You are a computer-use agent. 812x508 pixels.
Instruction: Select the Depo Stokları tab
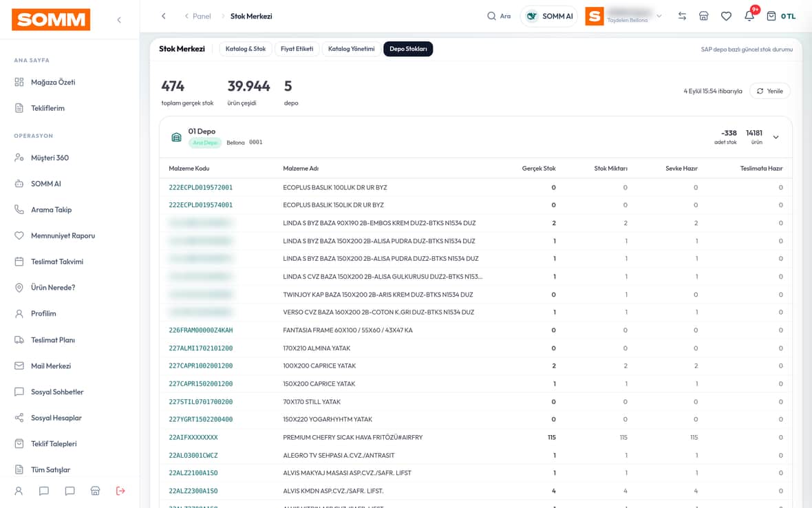pos(408,49)
